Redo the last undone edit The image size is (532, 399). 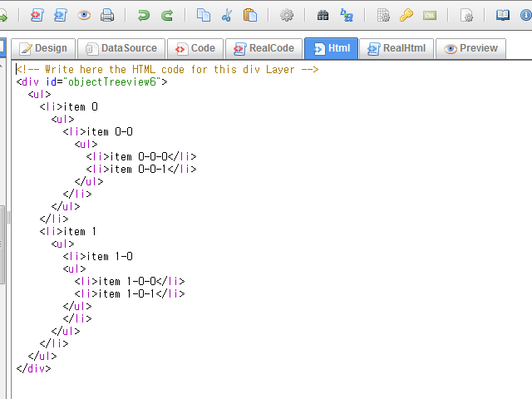(x=167, y=15)
